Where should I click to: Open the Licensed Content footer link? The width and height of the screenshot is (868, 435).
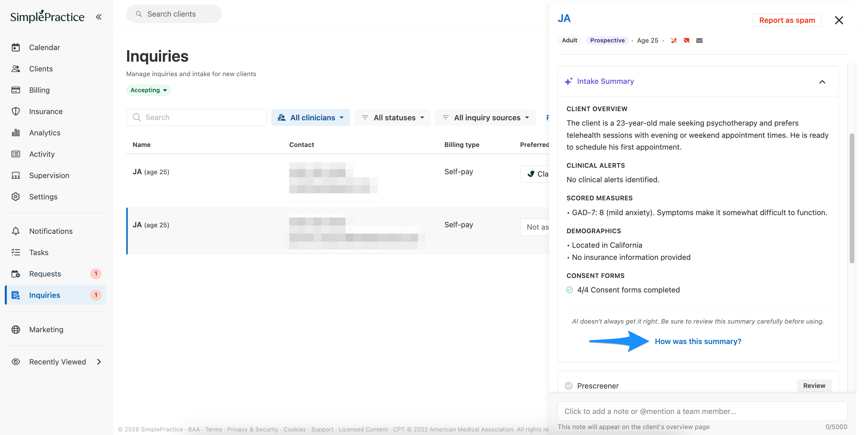[x=363, y=429]
